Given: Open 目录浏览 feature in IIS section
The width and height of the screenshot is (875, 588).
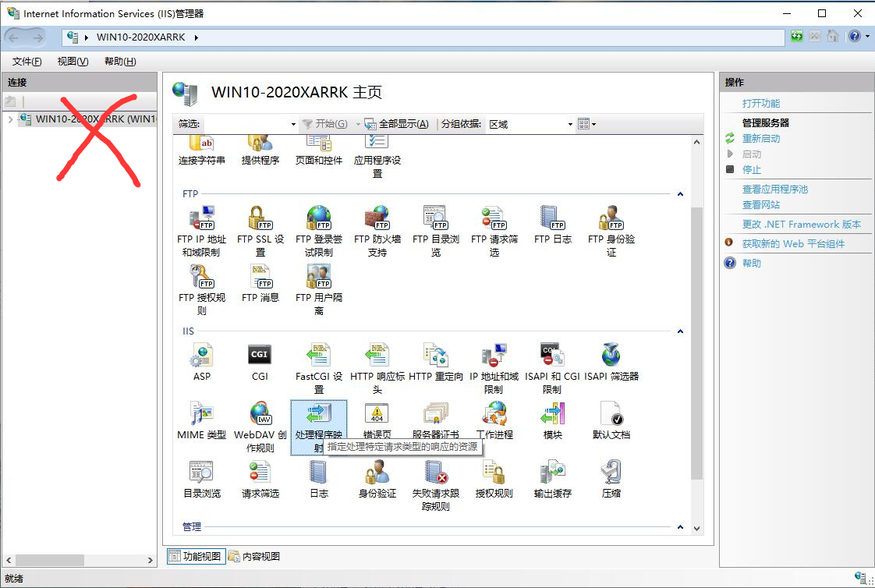Looking at the screenshot, I should click(201, 480).
